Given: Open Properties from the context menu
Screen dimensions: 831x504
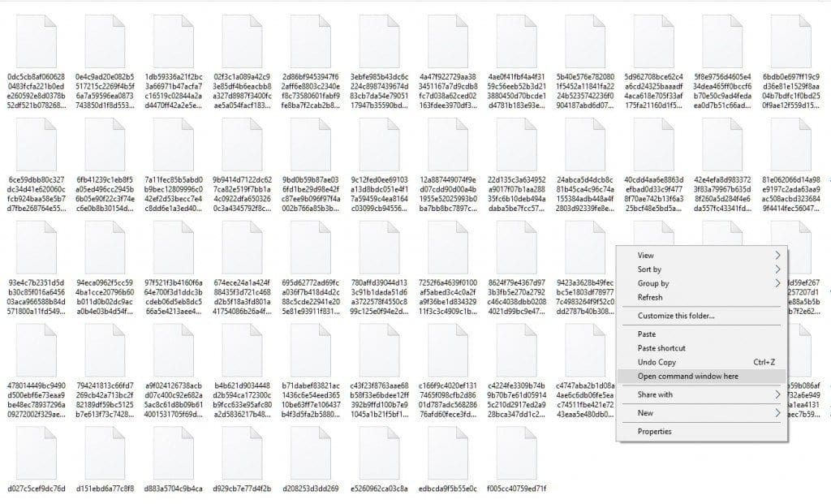Looking at the screenshot, I should 654,432.
